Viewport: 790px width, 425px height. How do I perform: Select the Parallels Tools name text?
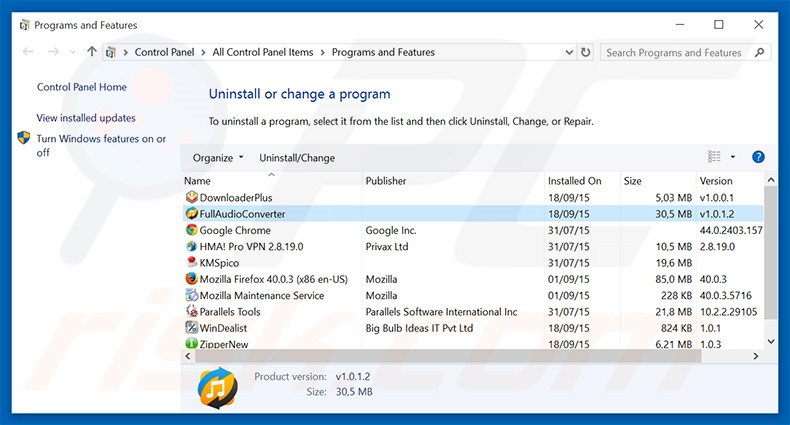pyautogui.click(x=230, y=312)
